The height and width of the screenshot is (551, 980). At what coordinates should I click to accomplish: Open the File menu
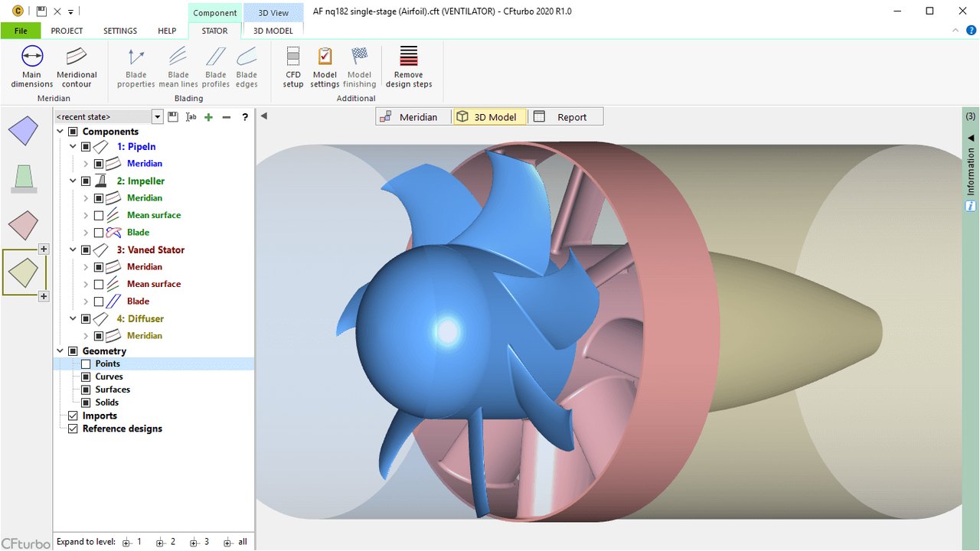tap(21, 31)
